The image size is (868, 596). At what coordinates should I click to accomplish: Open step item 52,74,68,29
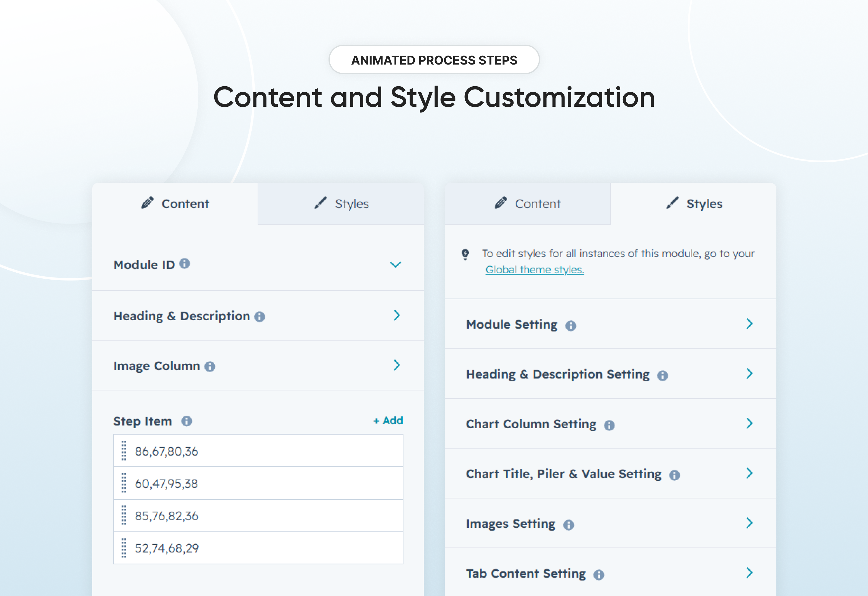tap(259, 548)
